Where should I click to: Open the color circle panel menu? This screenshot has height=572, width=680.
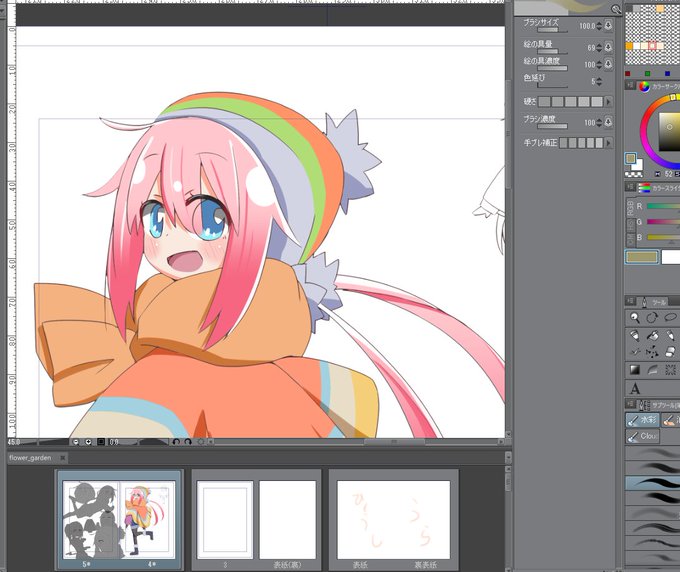[630, 86]
